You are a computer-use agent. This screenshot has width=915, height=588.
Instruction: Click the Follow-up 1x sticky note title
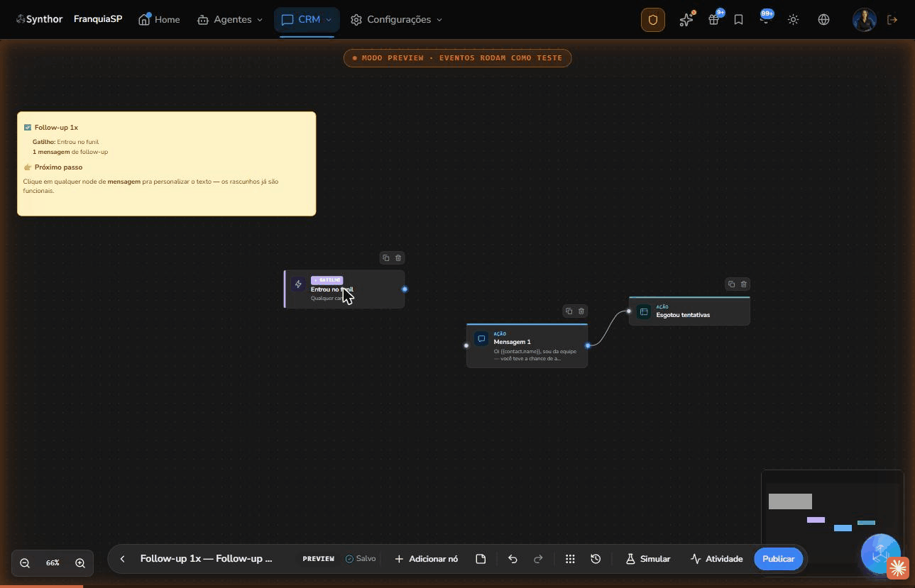[56, 128]
